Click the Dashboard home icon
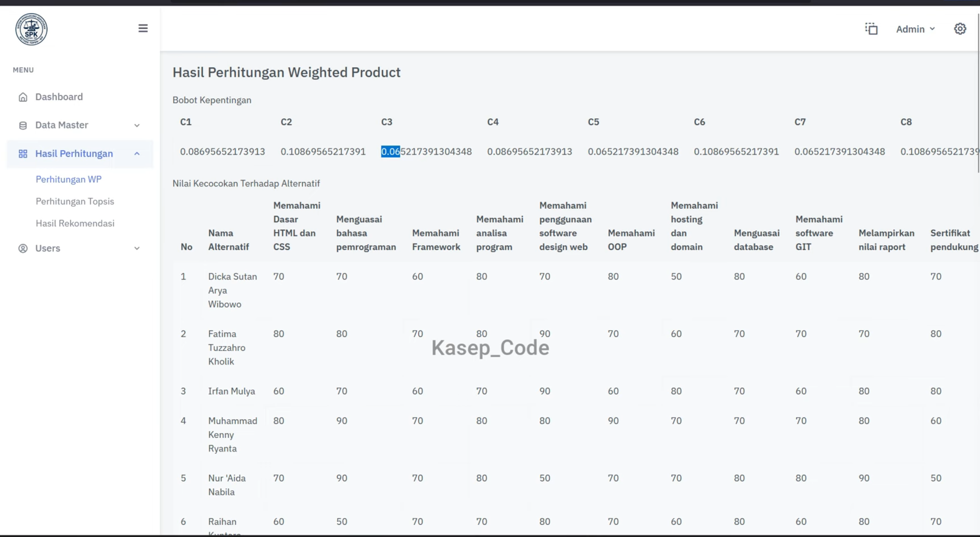This screenshot has width=980, height=537. (23, 97)
